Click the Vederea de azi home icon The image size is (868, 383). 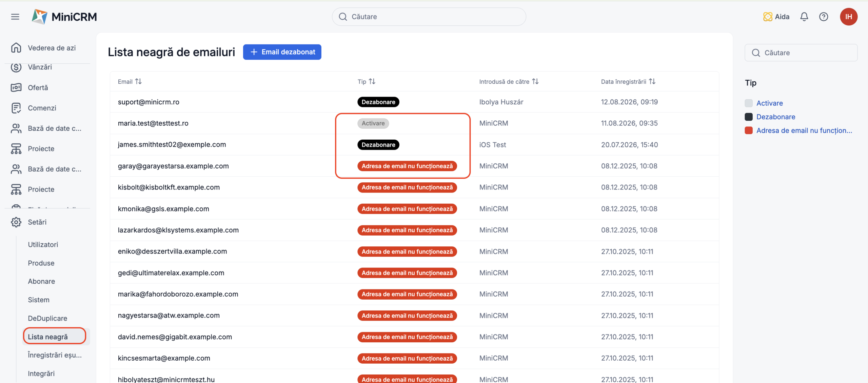(16, 48)
